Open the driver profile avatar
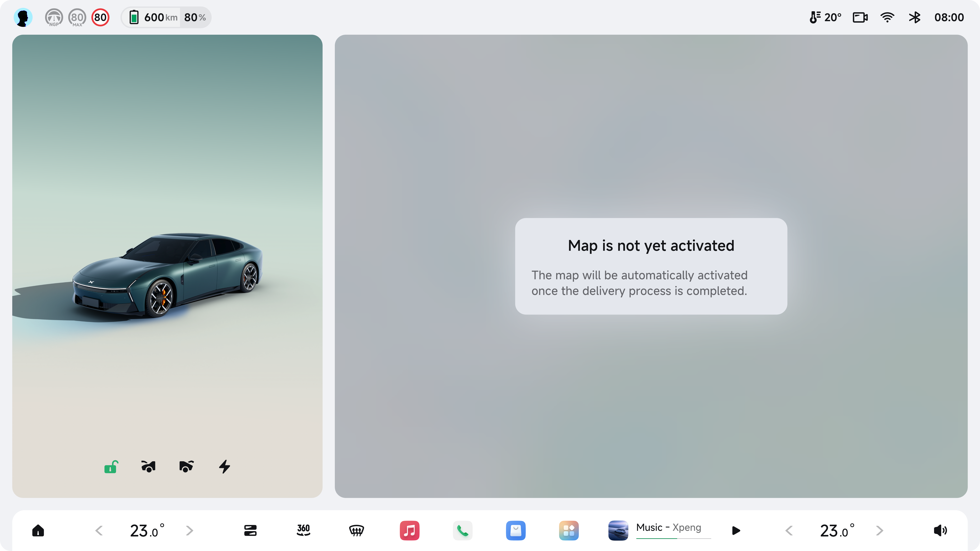The width and height of the screenshot is (980, 551). click(x=23, y=18)
